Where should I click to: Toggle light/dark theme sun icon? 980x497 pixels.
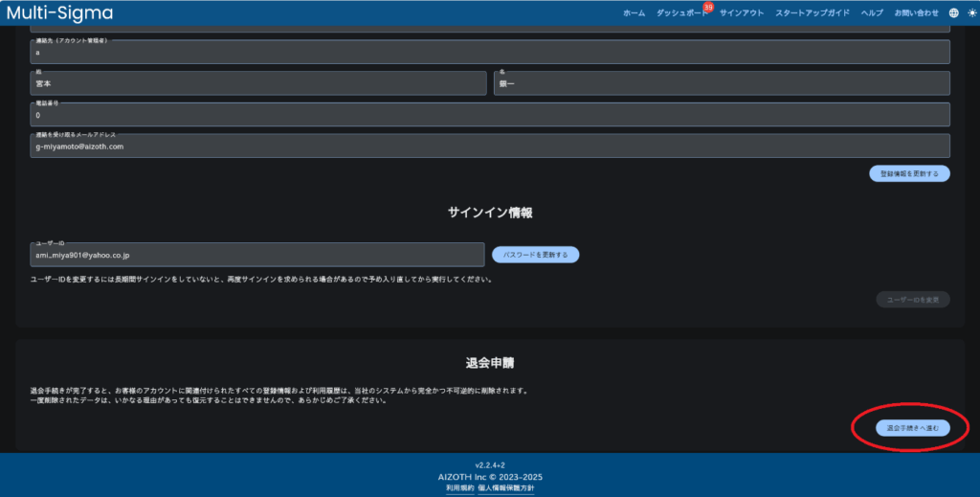pyautogui.click(x=970, y=13)
